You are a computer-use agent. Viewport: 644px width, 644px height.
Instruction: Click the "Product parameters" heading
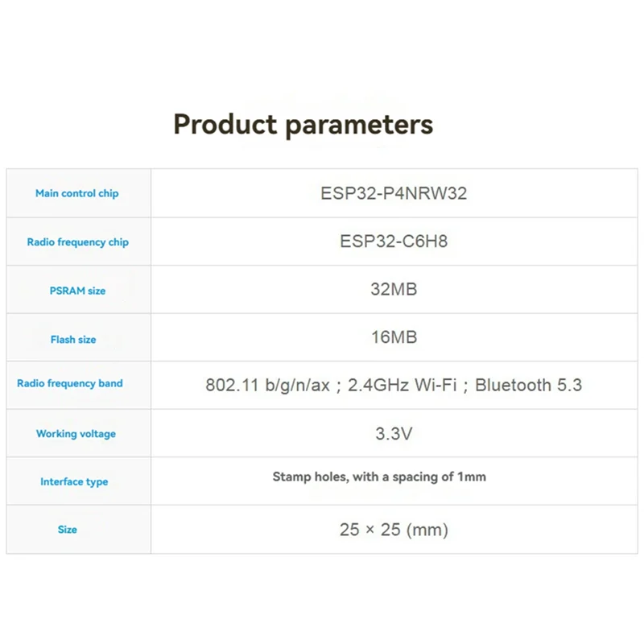(x=303, y=125)
